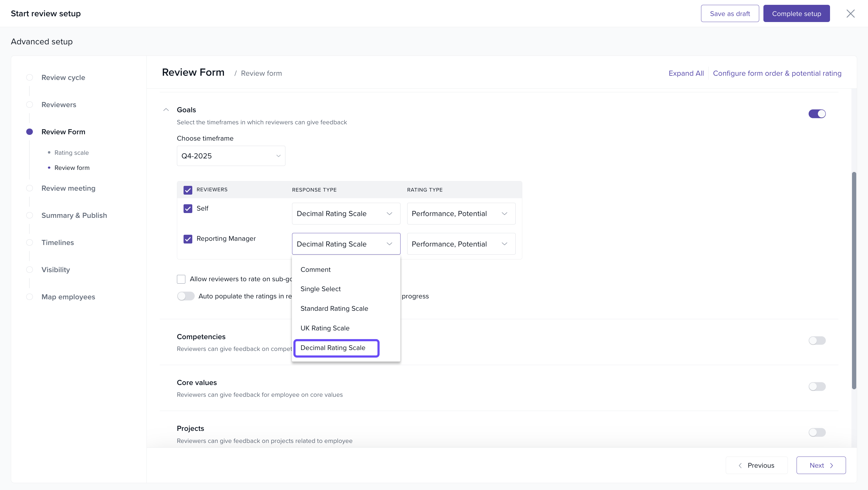
Task: Click Save as draft button
Action: click(x=729, y=14)
